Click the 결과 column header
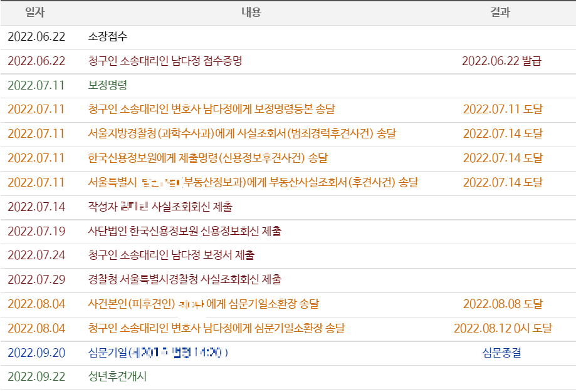576x392 pixels. (x=500, y=13)
